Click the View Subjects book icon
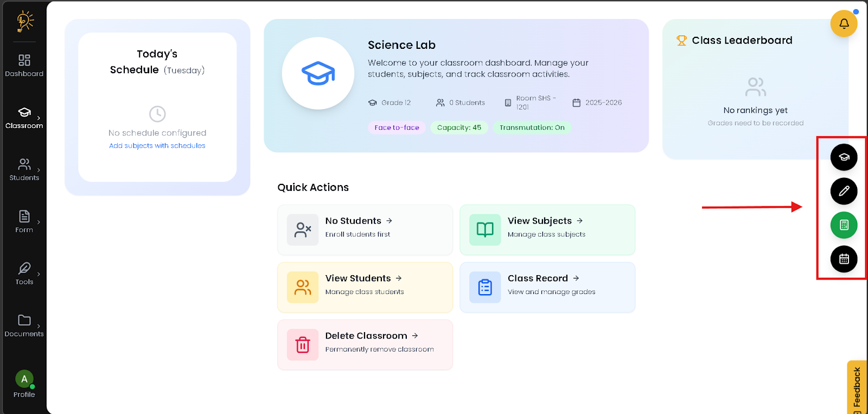 click(485, 230)
